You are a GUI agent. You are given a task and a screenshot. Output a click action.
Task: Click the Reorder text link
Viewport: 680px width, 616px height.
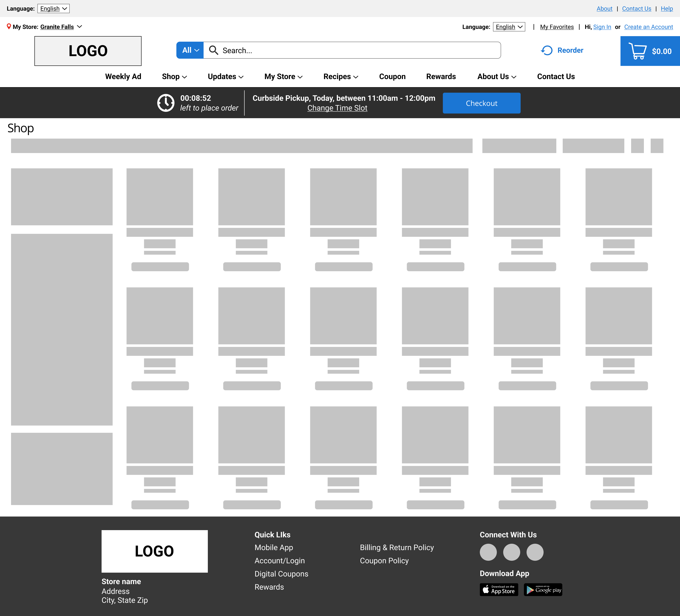(570, 50)
